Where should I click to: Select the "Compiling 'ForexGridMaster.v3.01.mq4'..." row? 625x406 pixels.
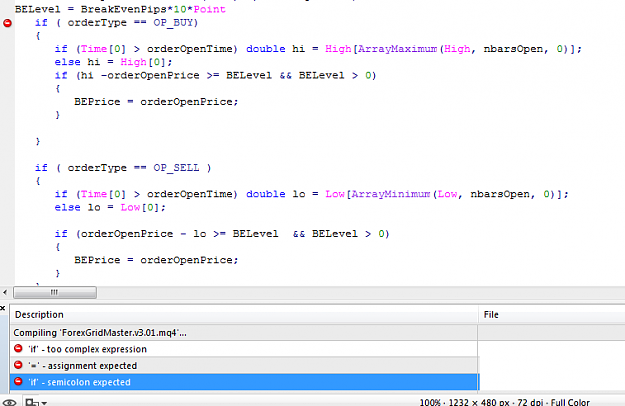(244, 333)
